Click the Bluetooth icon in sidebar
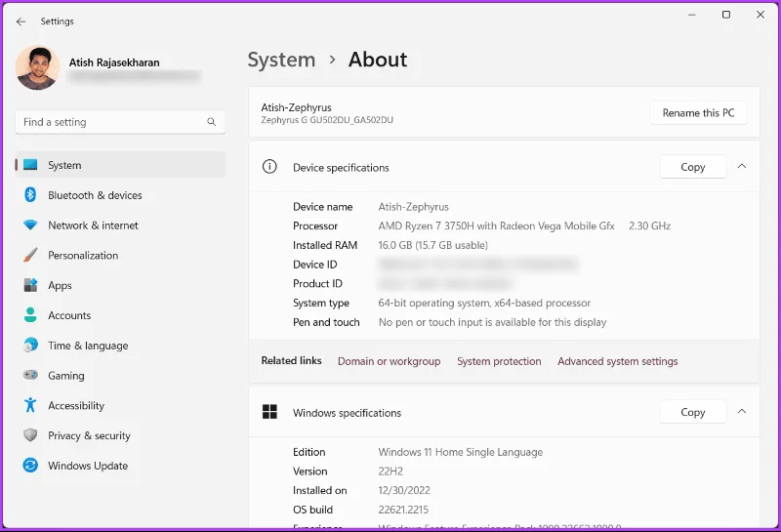 click(x=30, y=195)
